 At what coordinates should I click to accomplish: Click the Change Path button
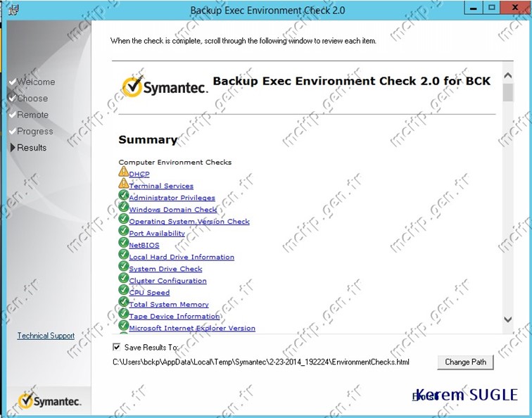point(465,362)
